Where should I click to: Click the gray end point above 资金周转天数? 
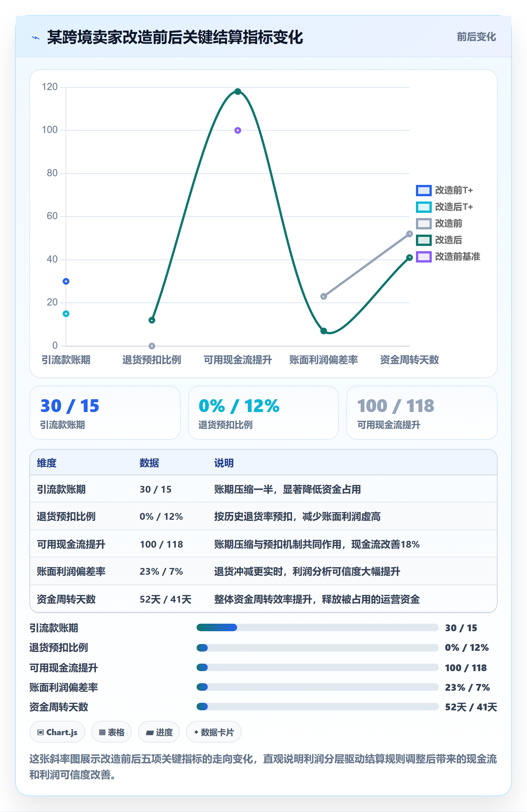tap(409, 234)
